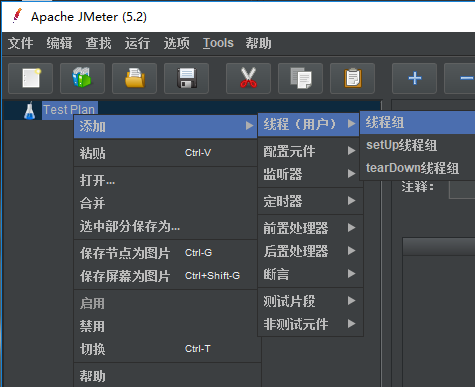Open the 文件 menu
This screenshot has height=387, width=475.
coord(21,43)
